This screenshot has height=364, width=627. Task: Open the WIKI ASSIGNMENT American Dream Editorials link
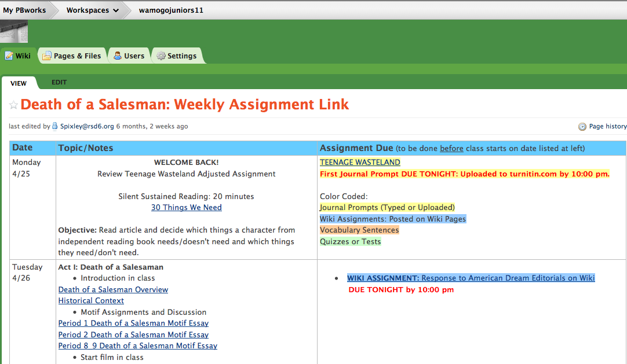pos(471,278)
